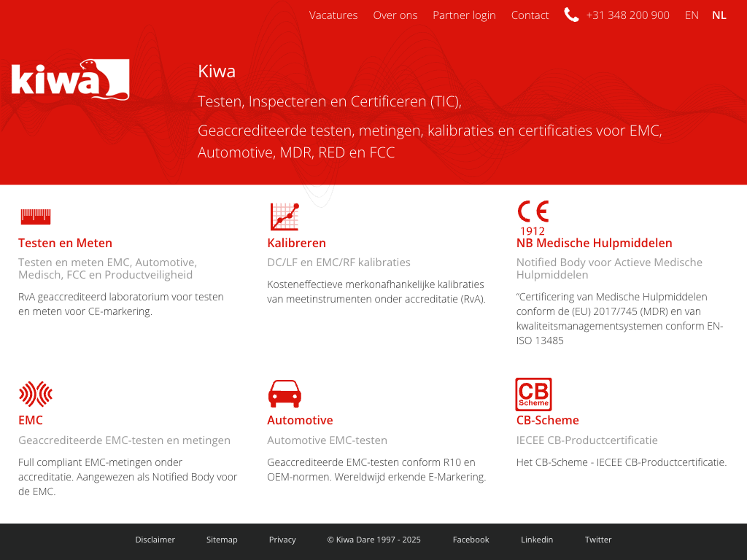Call phone number +31 348 200 900
The width and height of the screenshot is (747, 560).
(x=627, y=15)
